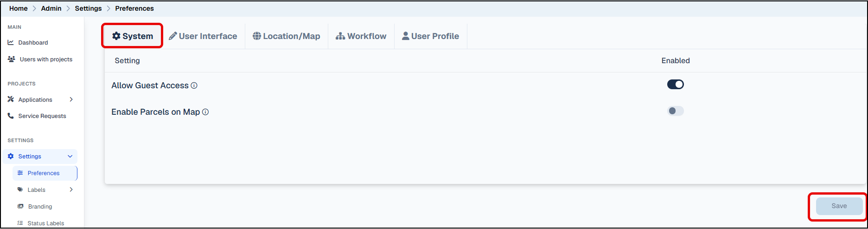The width and height of the screenshot is (868, 229).
Task: Go to Admin in the breadcrumb
Action: pyautogui.click(x=51, y=8)
